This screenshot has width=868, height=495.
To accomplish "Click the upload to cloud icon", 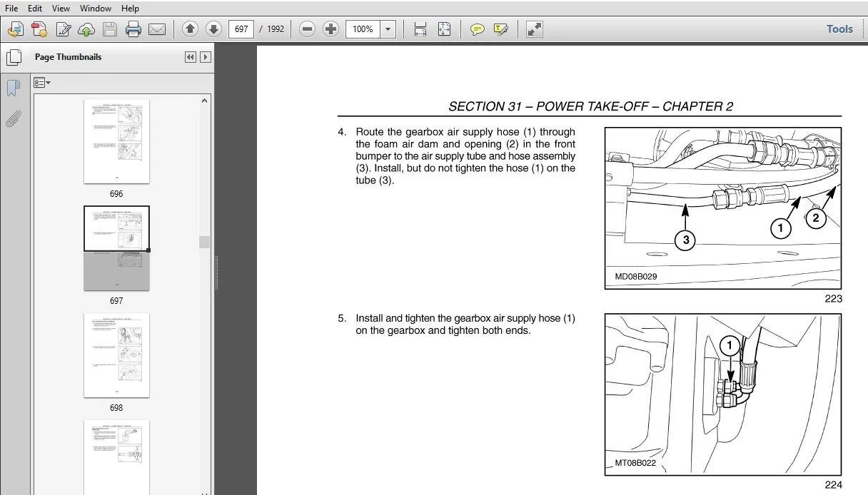I will pyautogui.click(x=86, y=29).
